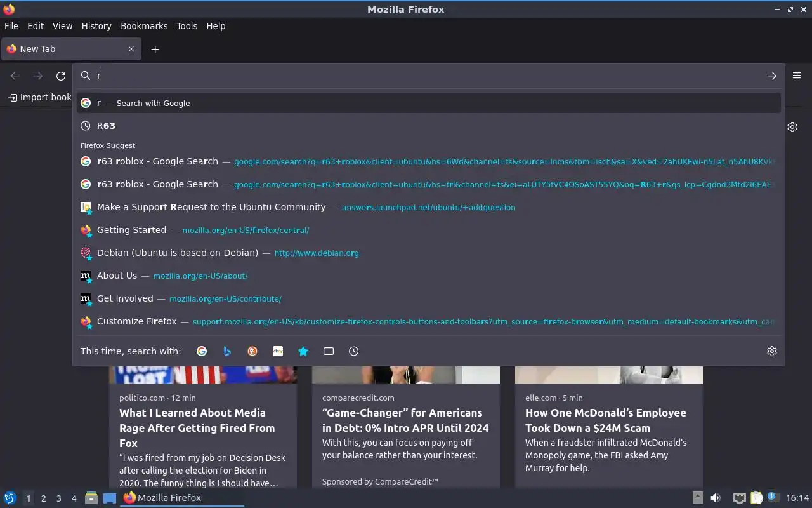Open comparecredit.com Game-Changer sponsored article
Screen dimensions: 812x508
coord(405,420)
